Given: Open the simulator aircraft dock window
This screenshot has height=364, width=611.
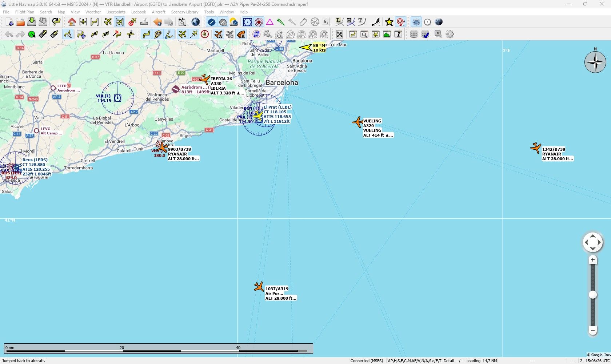Looking at the screenshot, I should tap(376, 35).
